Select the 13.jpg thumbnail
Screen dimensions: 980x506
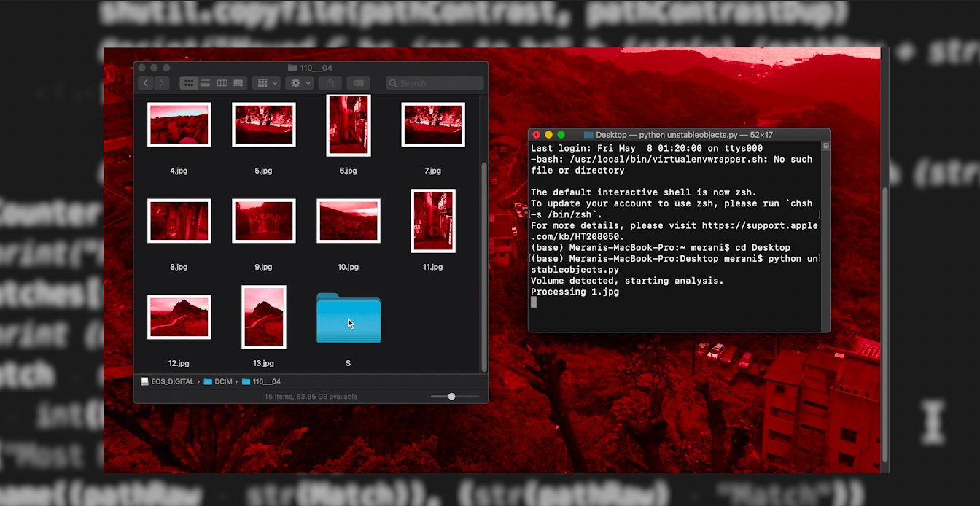point(263,317)
